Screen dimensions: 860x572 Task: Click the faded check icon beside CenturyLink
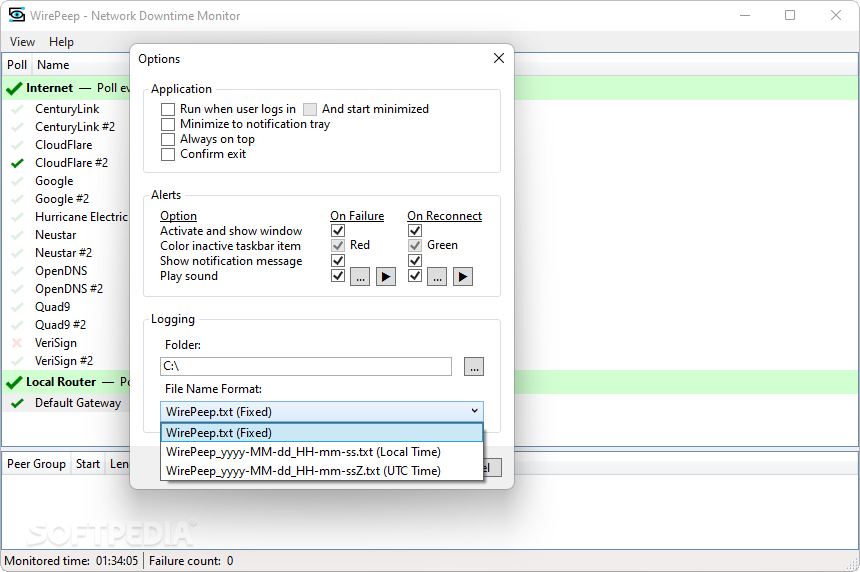coord(18,109)
